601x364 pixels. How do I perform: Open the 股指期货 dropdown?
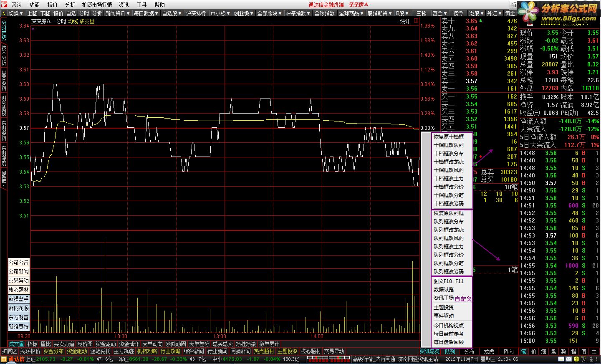[380, 13]
